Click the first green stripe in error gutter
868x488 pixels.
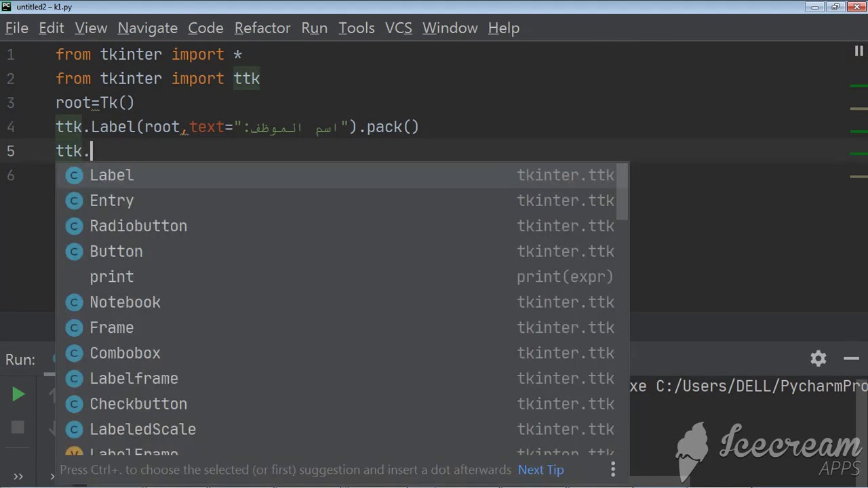coord(859,86)
